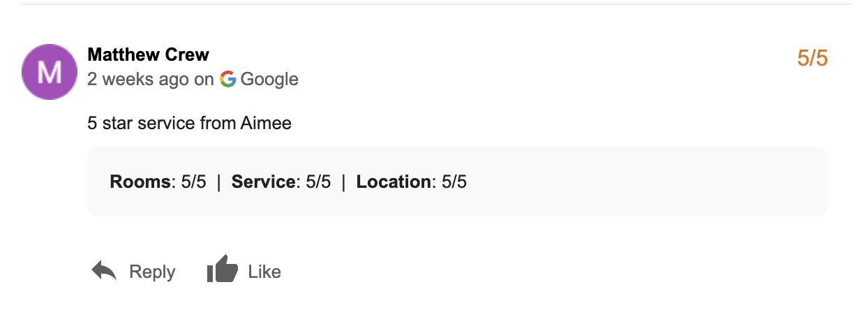Open Matthew Crew's reviewer name
Viewport: 868px width, 317px height.
coord(148,54)
